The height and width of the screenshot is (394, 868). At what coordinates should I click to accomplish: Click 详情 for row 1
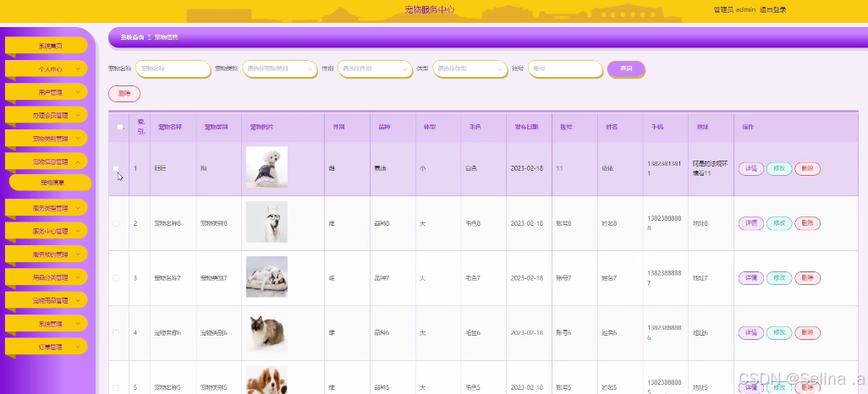tap(751, 169)
